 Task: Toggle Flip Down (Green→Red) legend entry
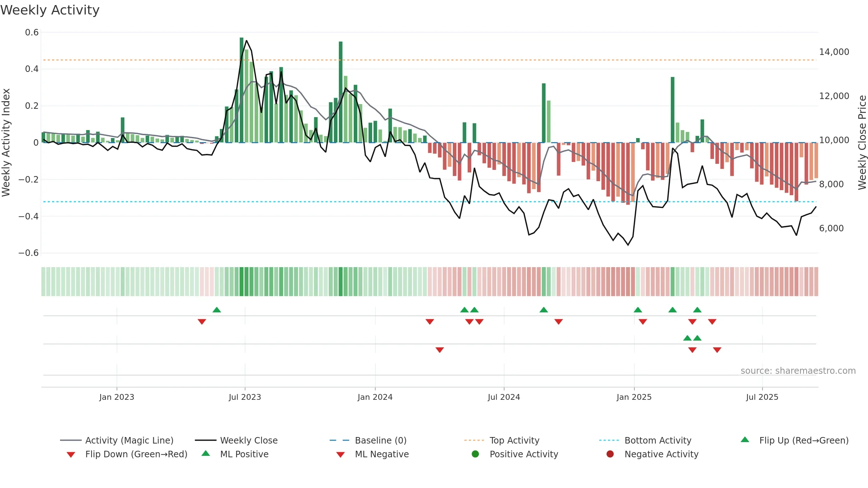click(127, 454)
